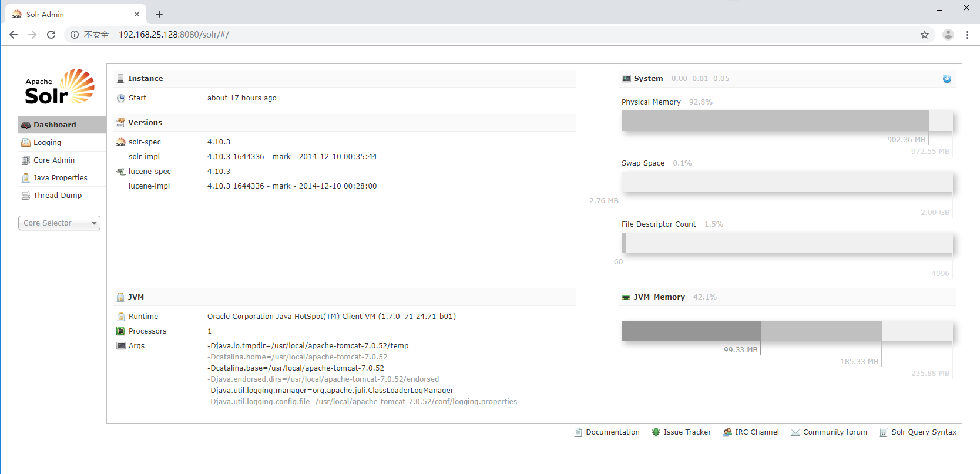Screen dimensions: 980x474
Task: Open the Documentation link
Action: (613, 432)
